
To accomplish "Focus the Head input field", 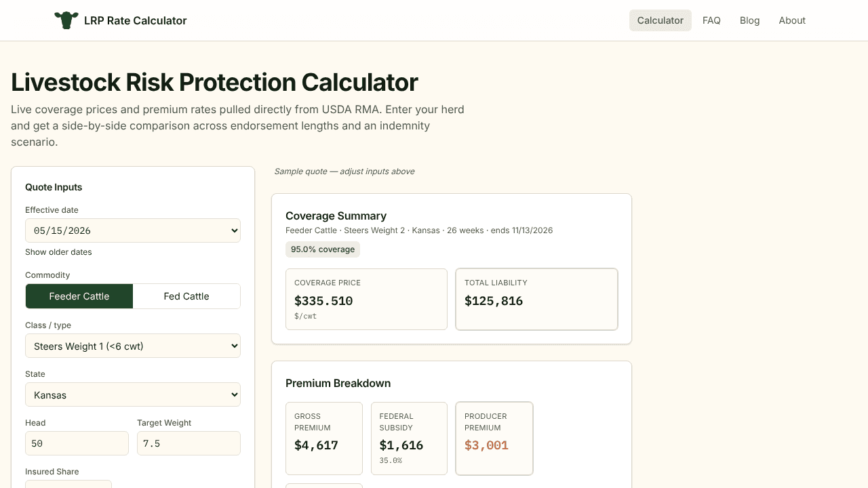I will click(77, 443).
